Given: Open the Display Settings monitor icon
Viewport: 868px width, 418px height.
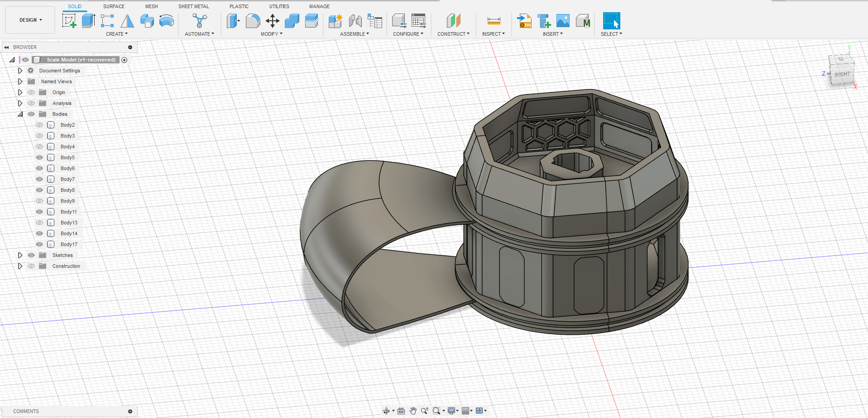Looking at the screenshot, I should (451, 411).
